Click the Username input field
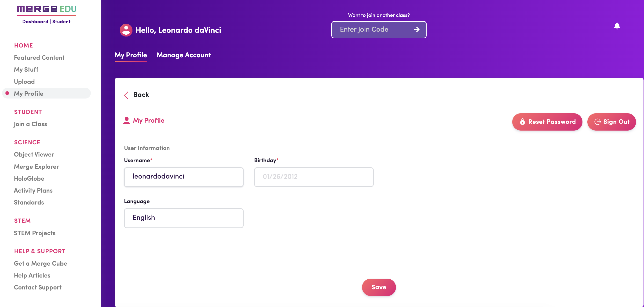This screenshot has height=307, width=644. click(184, 177)
